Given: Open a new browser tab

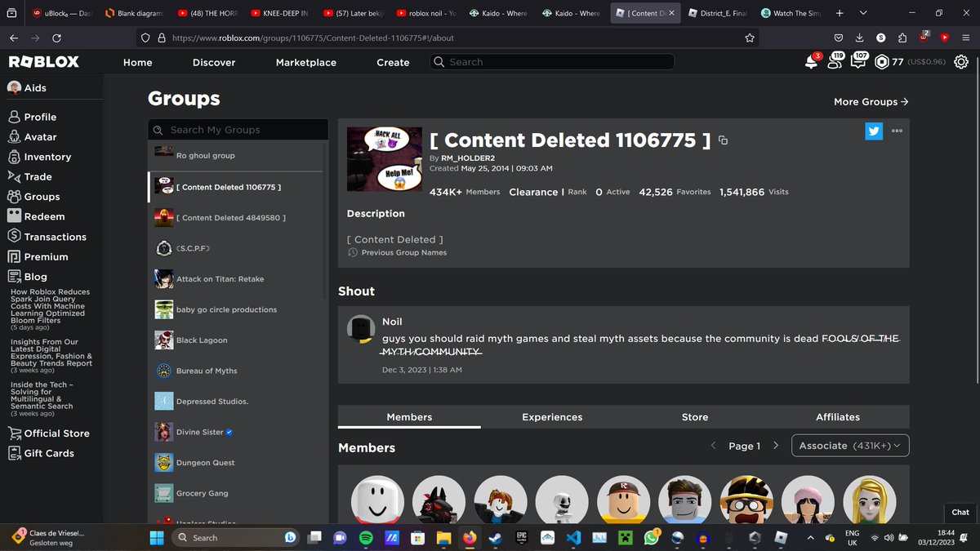Looking at the screenshot, I should [840, 13].
